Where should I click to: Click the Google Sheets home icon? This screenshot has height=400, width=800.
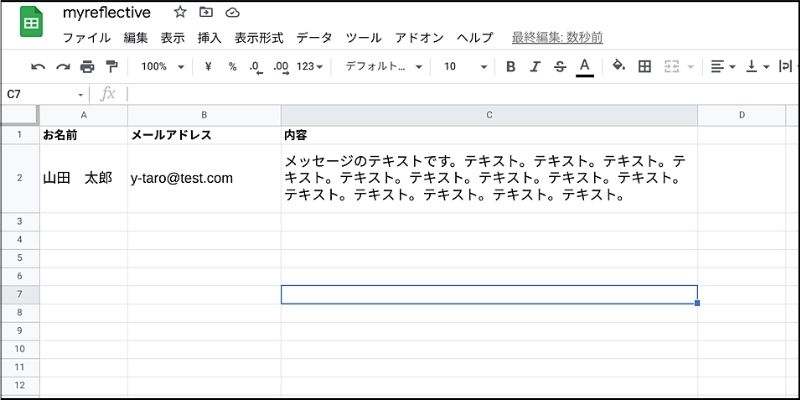pyautogui.click(x=31, y=22)
